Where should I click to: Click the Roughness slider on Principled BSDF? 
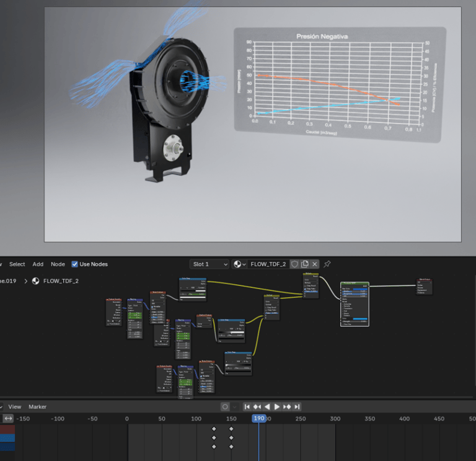(355, 294)
